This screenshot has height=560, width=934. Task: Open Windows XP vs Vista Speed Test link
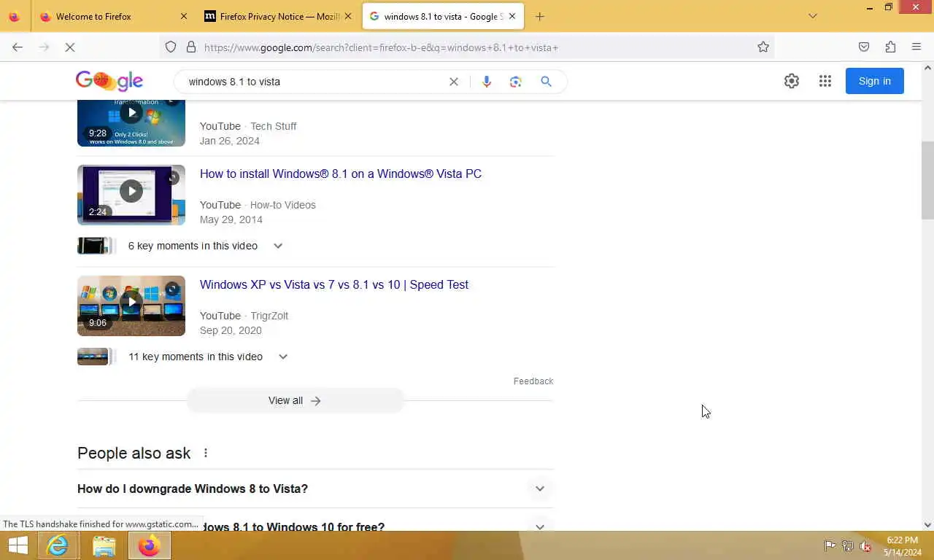pyautogui.click(x=334, y=284)
